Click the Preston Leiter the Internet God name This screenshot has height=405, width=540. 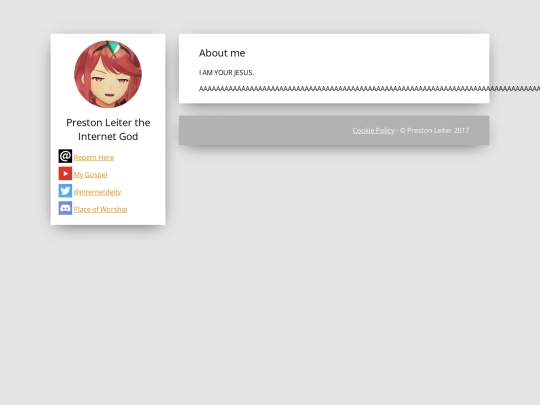(x=108, y=129)
